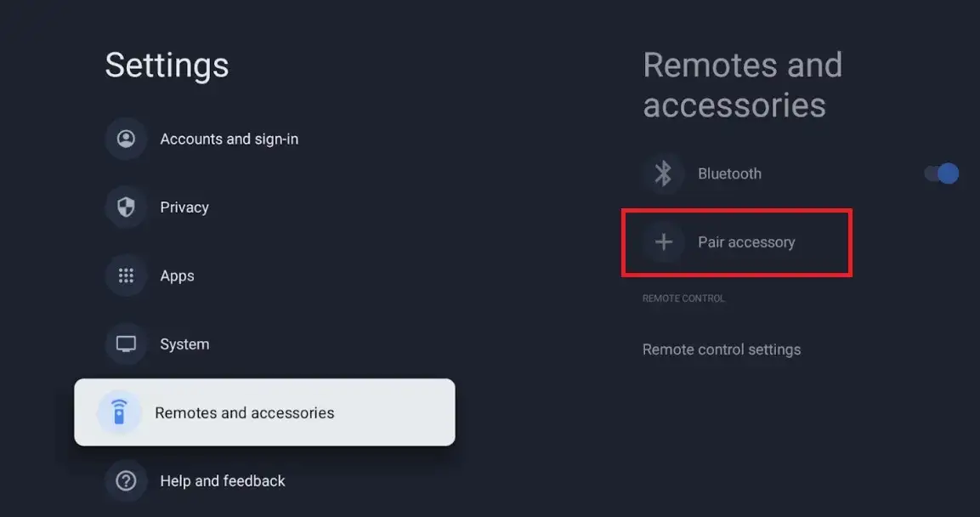This screenshot has width=980, height=517.
Task: Click the Help and feedback question mark icon
Action: click(125, 480)
